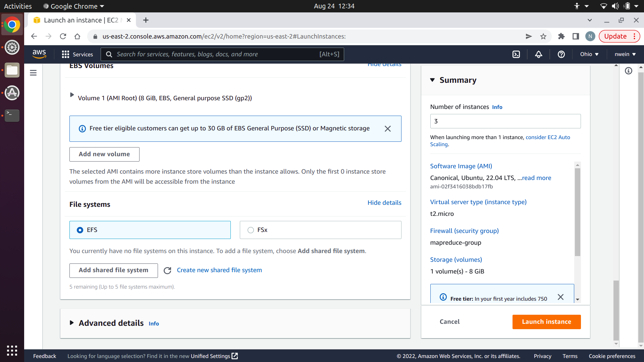
Task: Select the FSx file system option
Action: point(251,230)
